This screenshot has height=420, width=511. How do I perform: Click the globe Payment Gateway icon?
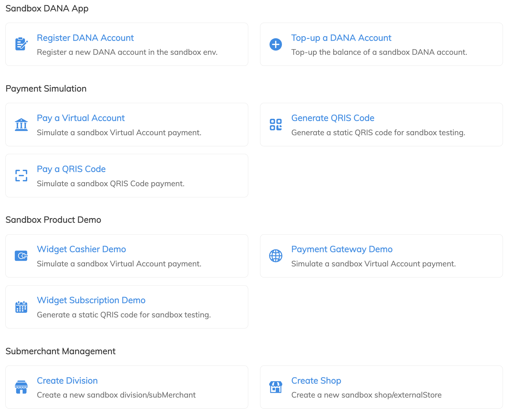pos(275,256)
